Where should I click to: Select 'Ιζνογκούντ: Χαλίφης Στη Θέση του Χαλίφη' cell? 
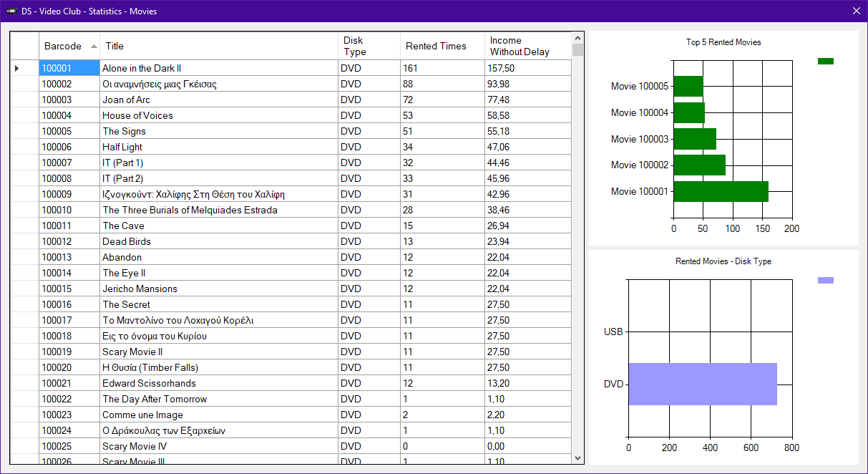[219, 194]
